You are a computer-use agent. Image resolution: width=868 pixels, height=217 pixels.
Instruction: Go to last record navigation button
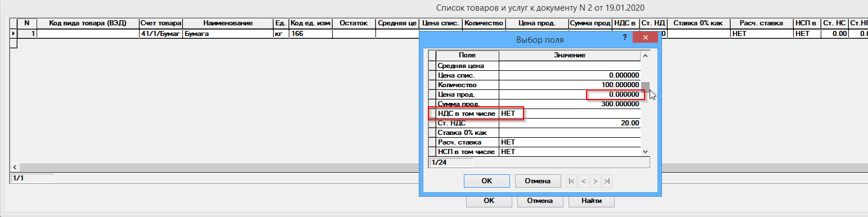606,181
